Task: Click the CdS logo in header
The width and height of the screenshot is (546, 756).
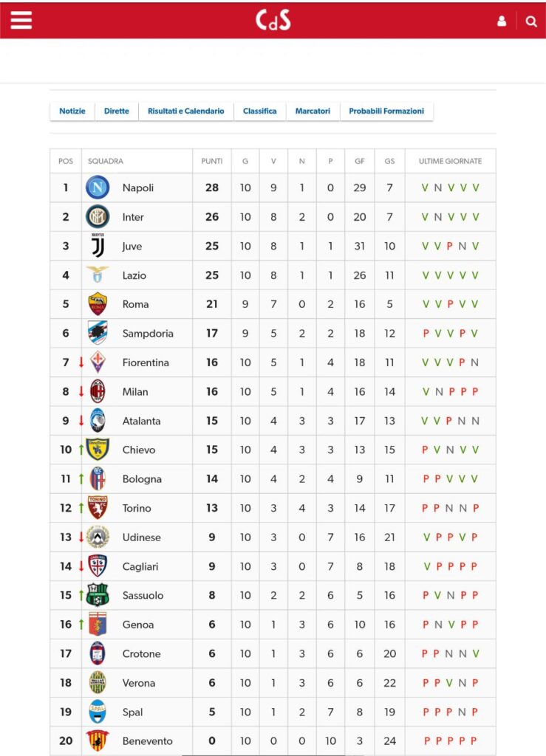Action: tap(273, 20)
